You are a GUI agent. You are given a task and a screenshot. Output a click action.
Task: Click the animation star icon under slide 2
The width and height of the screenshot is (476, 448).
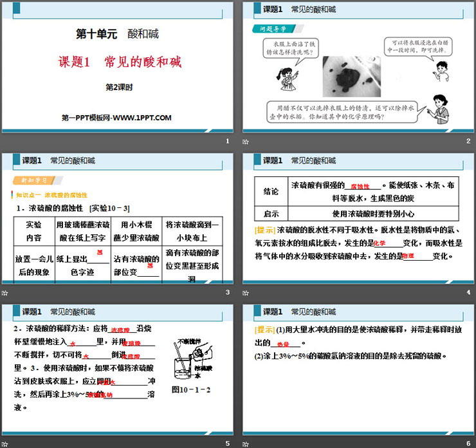[x=246, y=142]
